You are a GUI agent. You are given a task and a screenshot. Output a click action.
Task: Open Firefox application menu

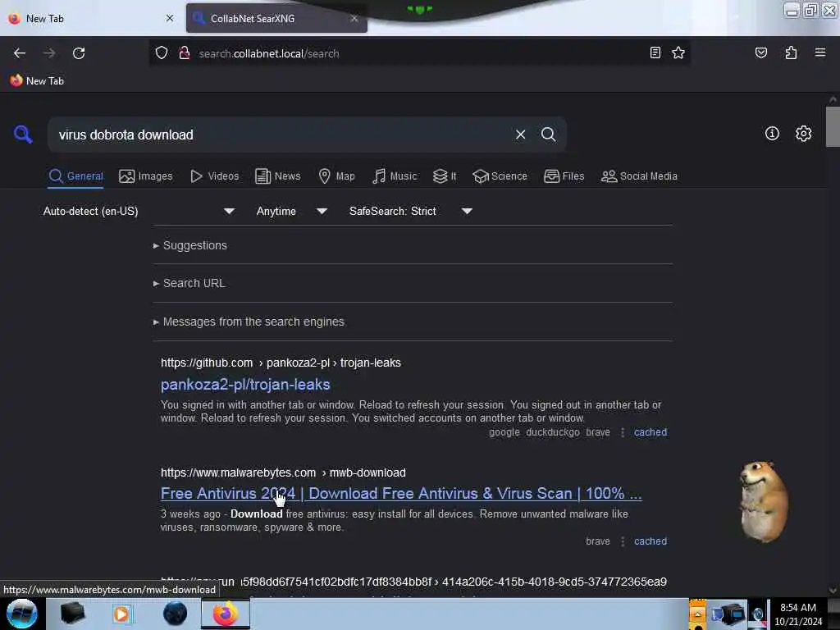pos(820,52)
